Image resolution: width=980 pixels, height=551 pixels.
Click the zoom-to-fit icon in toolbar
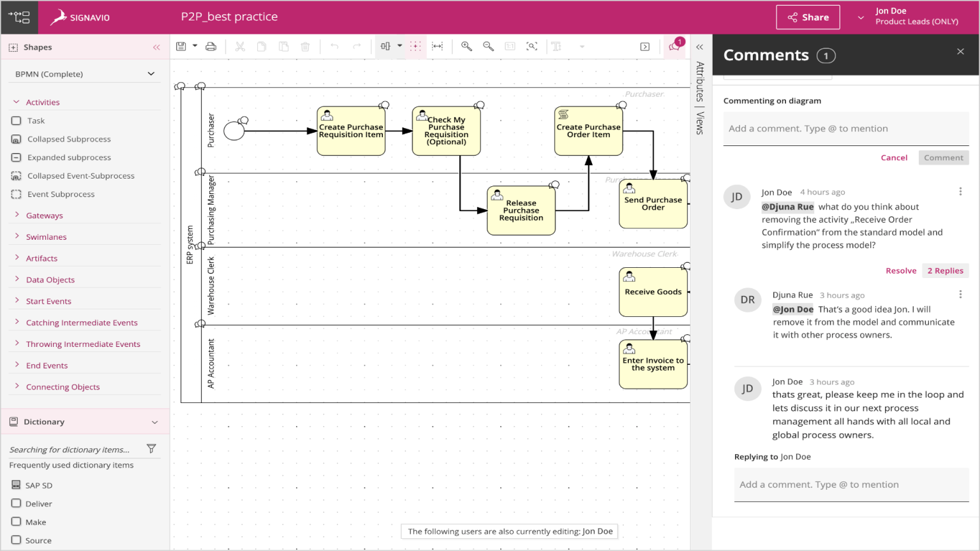[x=531, y=47]
